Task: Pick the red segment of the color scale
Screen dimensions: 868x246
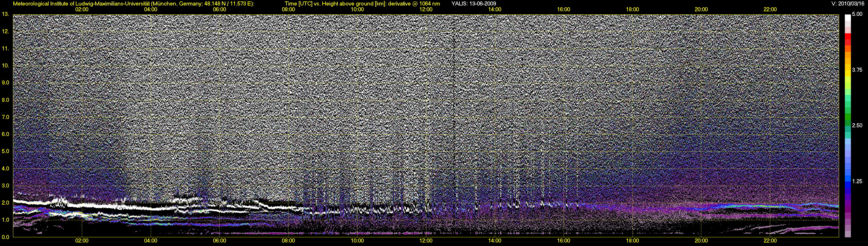Action: click(x=847, y=36)
